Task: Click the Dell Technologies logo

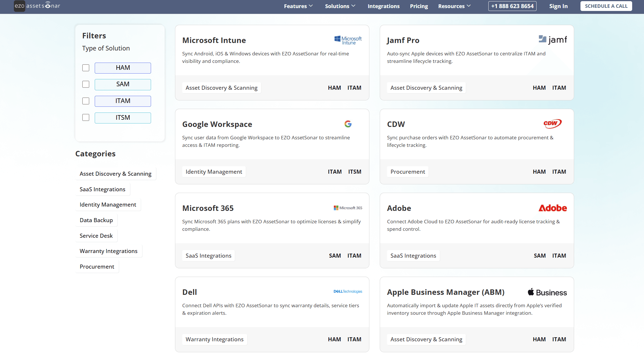Action: pos(348,291)
